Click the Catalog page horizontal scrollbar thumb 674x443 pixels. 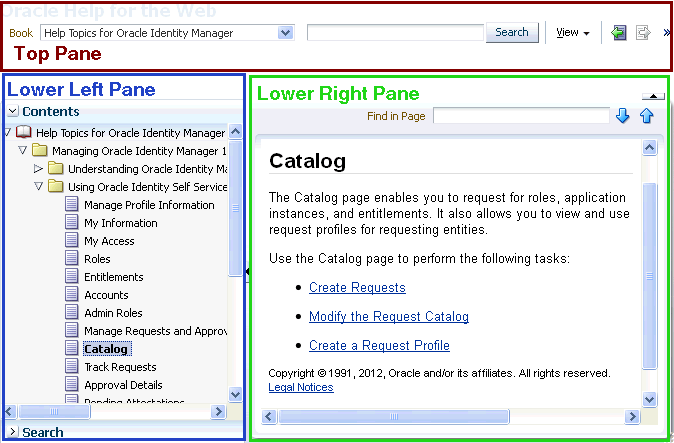click(394, 416)
